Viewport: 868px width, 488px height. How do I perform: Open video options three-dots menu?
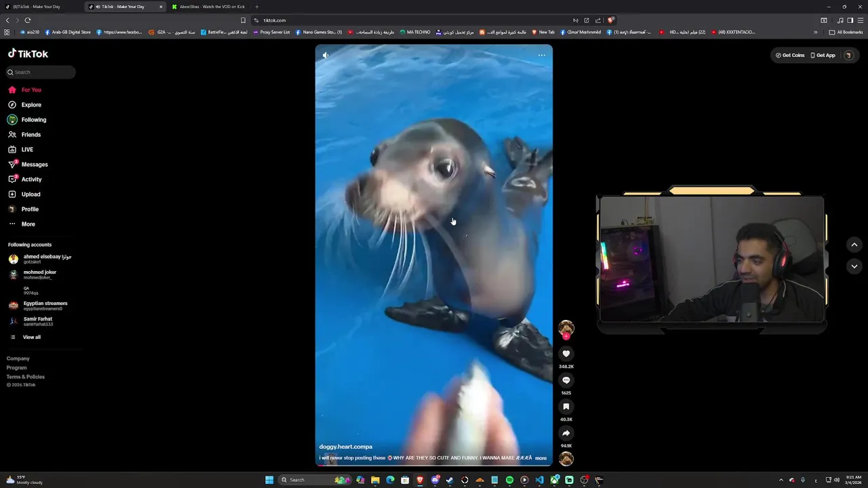[541, 55]
